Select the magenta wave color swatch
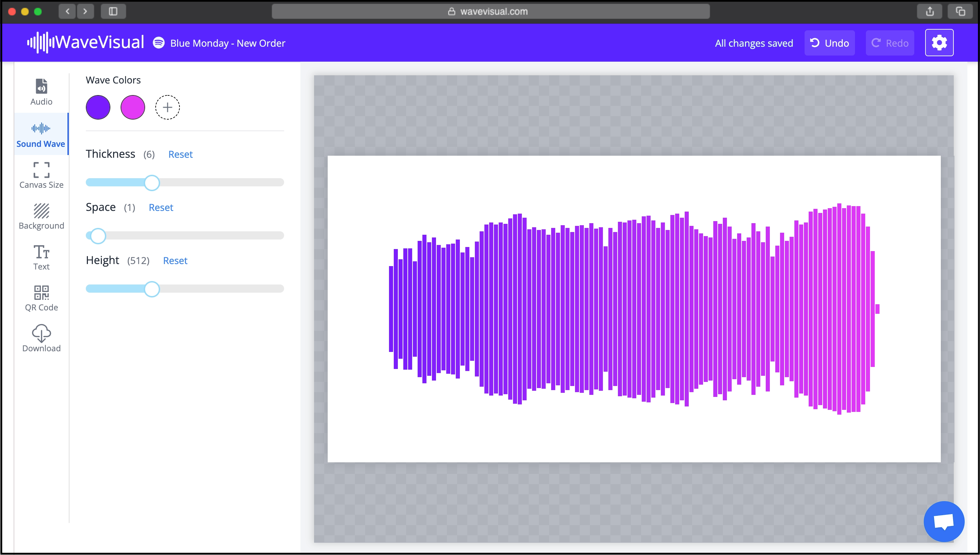This screenshot has height=555, width=980. coord(133,107)
